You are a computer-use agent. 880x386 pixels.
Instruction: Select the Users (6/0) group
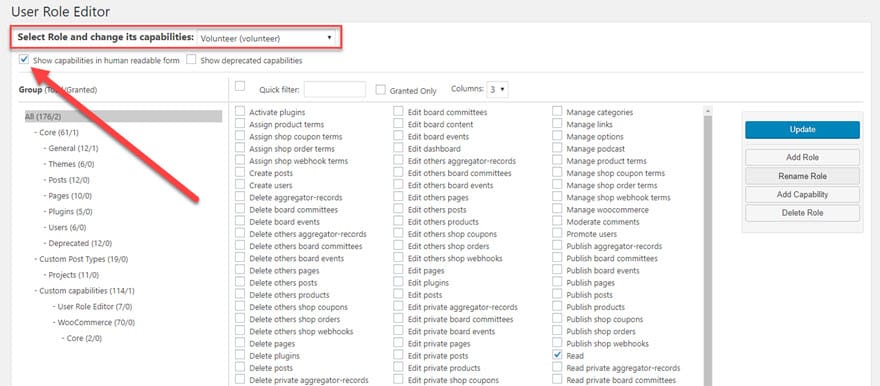click(67, 227)
